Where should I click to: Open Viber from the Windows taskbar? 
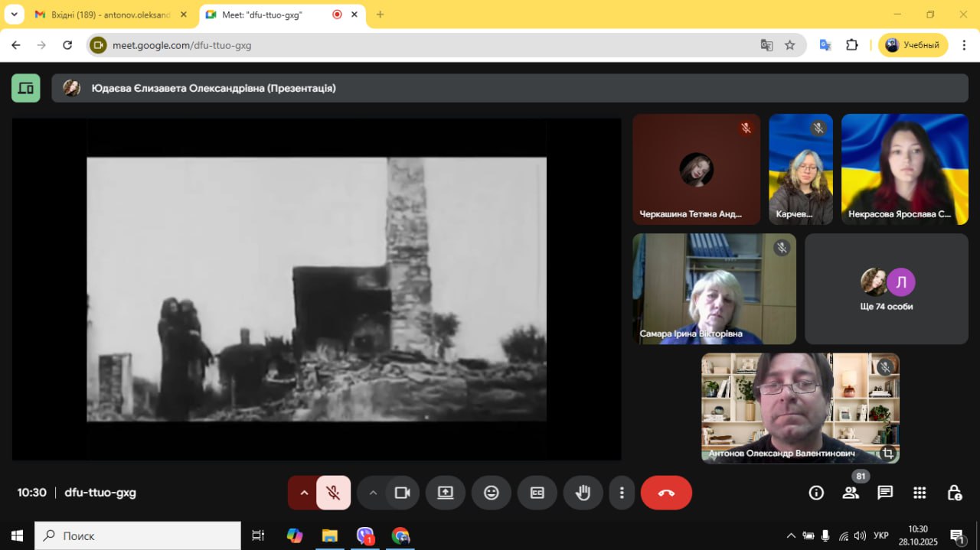(x=365, y=535)
